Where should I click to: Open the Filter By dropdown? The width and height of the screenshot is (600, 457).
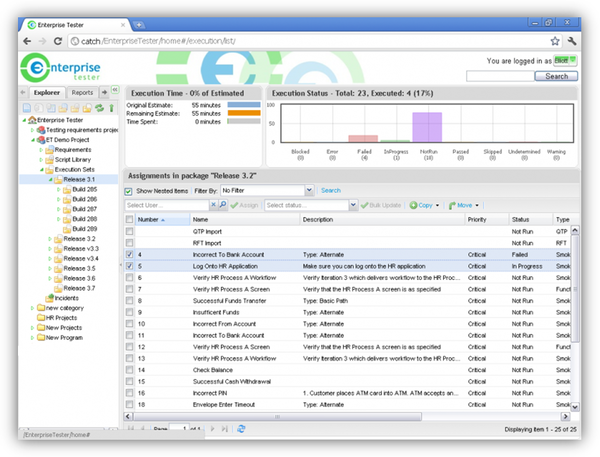[x=309, y=190]
